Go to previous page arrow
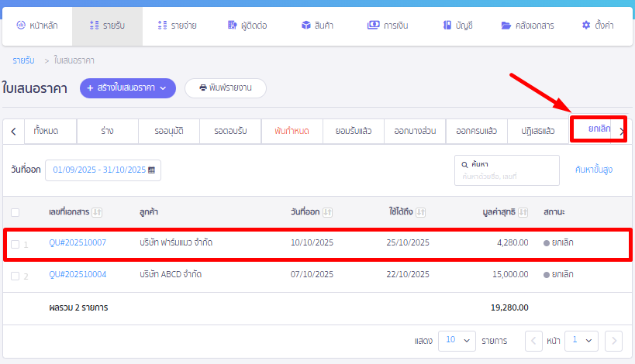This screenshot has height=364, width=635. pyautogui.click(x=534, y=340)
